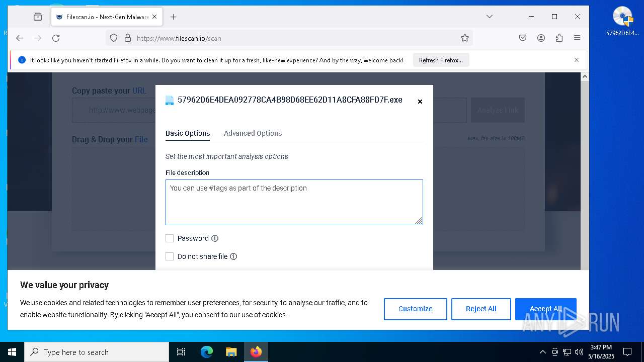
Task: Click the page scrollbar up arrow
Action: 585,76
